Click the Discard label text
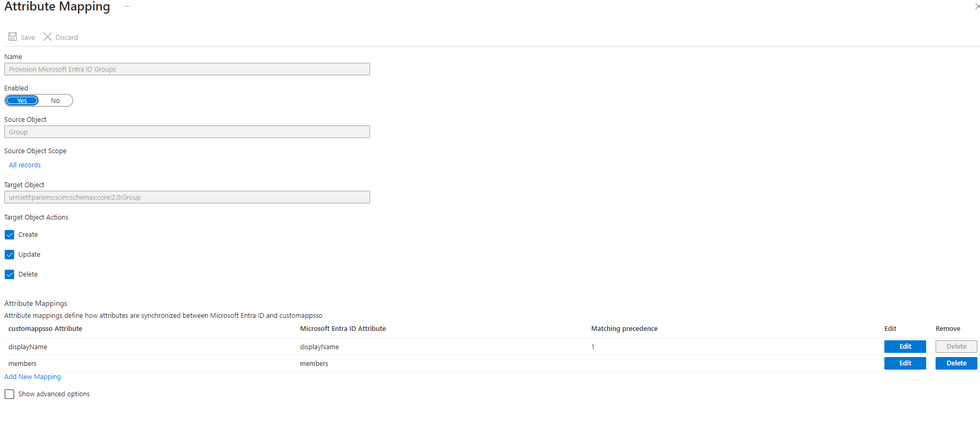980x425 pixels. [67, 37]
